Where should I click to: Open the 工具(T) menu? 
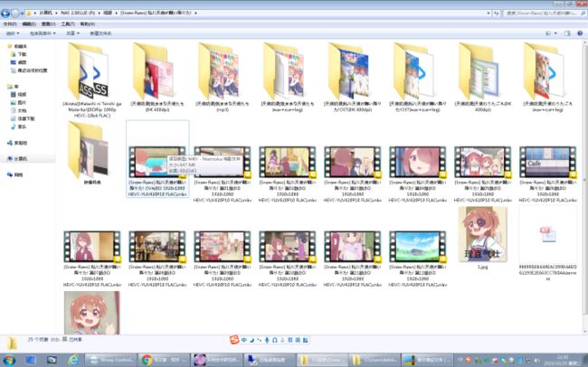(x=68, y=24)
